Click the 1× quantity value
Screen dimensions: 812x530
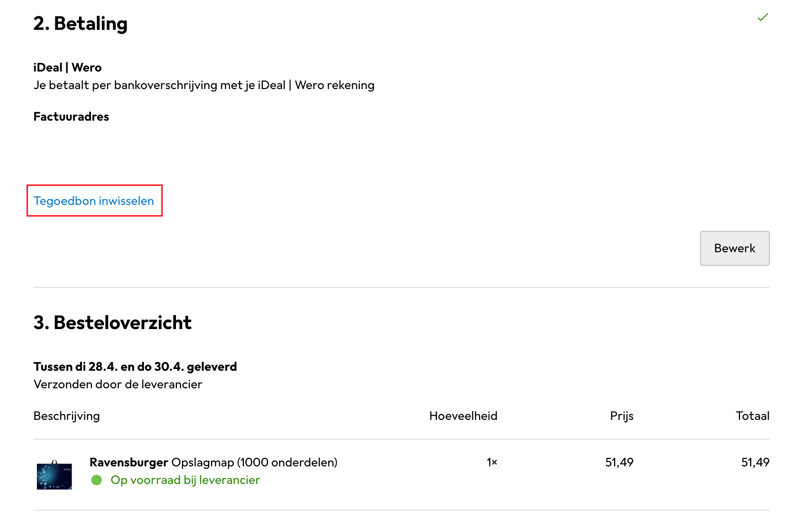point(492,462)
